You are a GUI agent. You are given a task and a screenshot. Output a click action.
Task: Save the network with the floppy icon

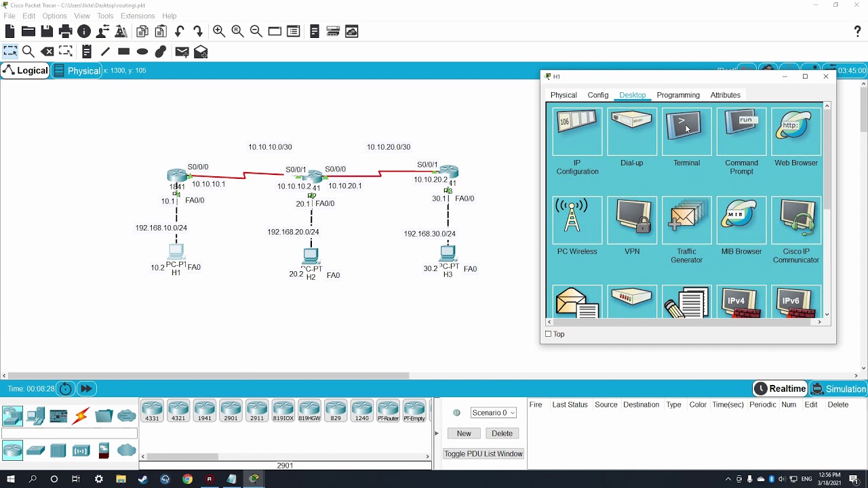(47, 31)
